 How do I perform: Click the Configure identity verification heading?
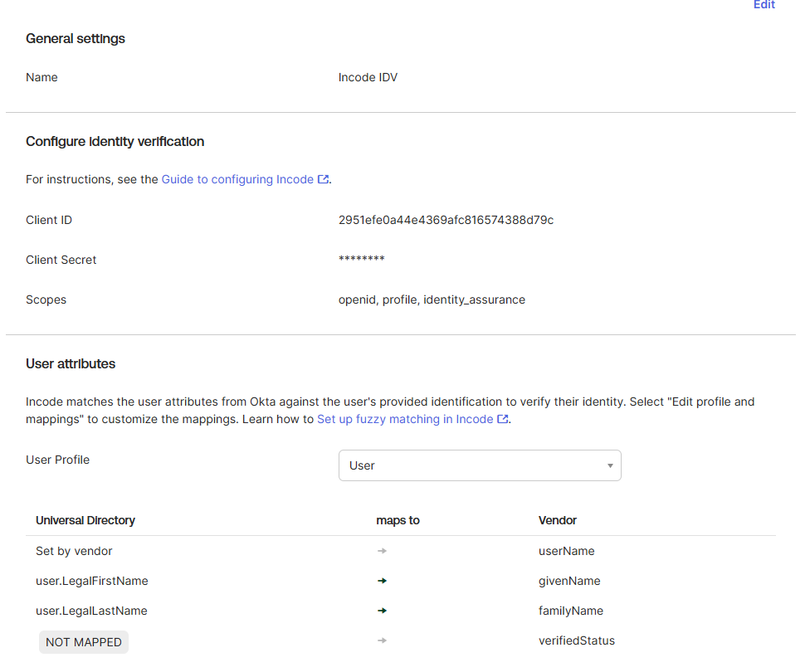(115, 141)
